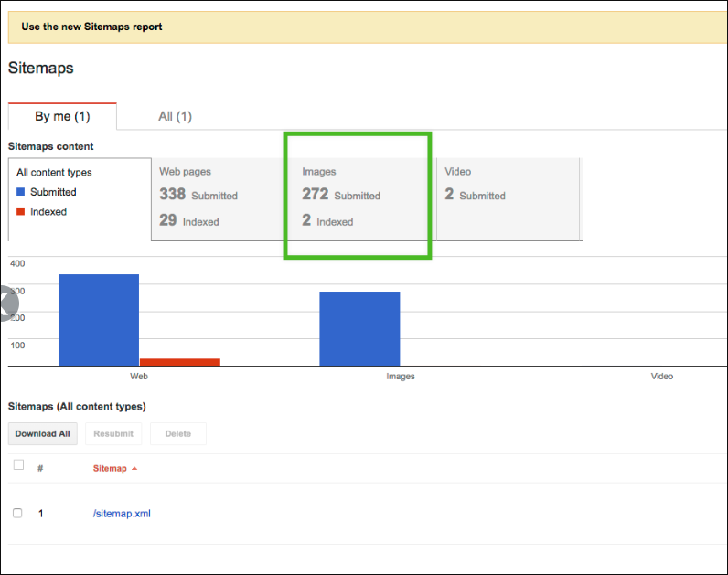Sort by the Sitemap column header
This screenshot has width=728, height=575.
point(110,469)
